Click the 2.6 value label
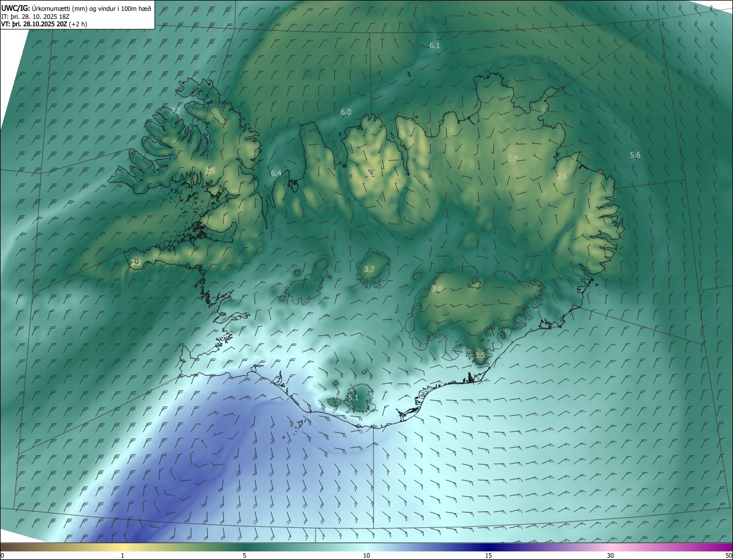Screen dimensions: 733x560 pos(562,177)
